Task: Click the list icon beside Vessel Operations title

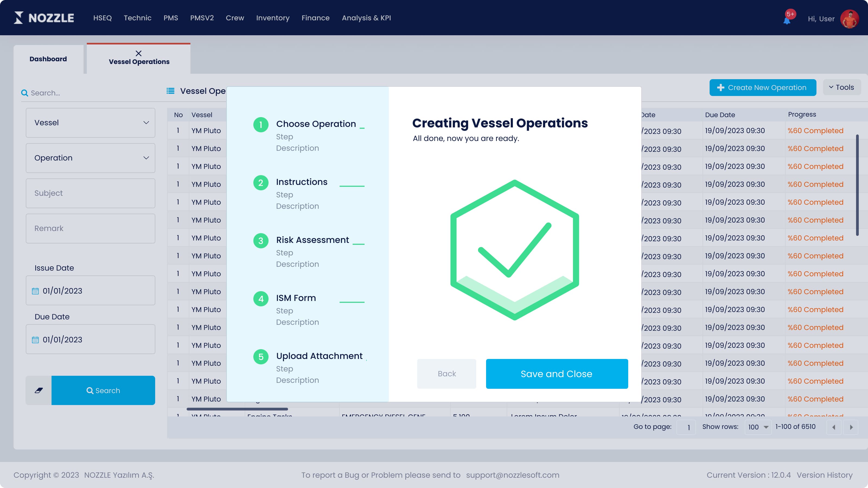Action: pos(171,91)
